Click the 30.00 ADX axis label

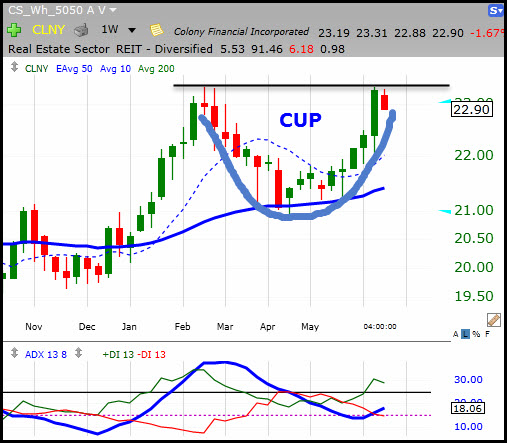click(468, 380)
